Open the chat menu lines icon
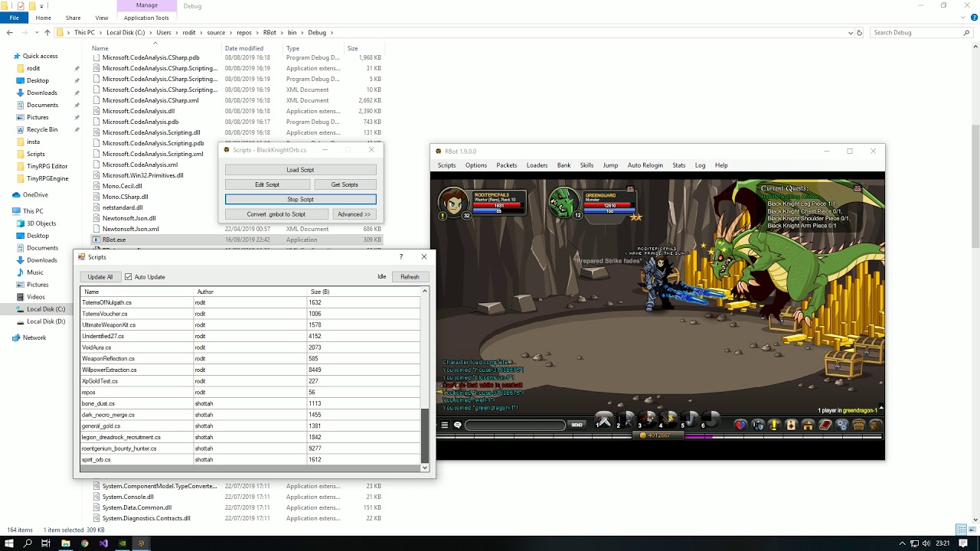980x551 pixels. (x=445, y=425)
